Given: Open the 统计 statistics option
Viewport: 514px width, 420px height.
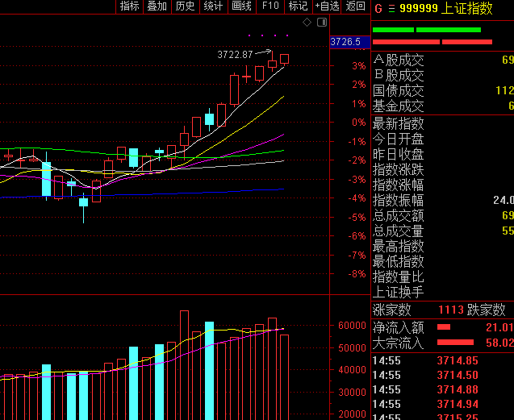Looking at the screenshot, I should pyautogui.click(x=213, y=6).
